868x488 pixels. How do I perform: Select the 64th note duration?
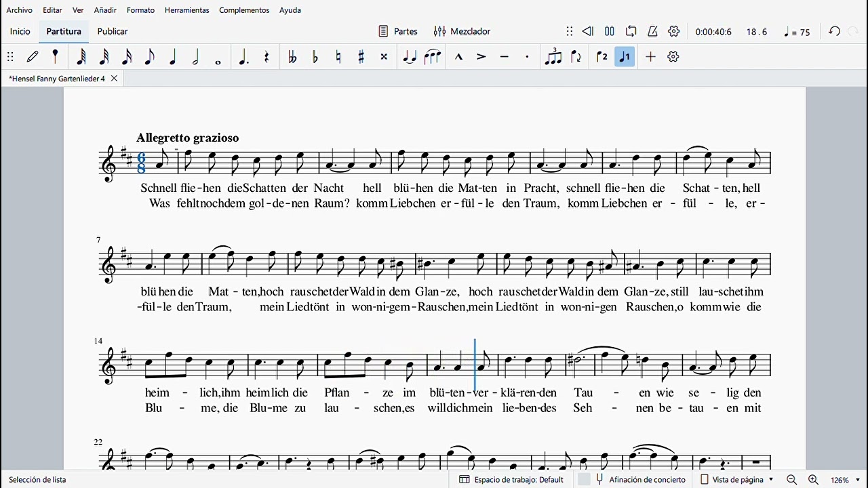81,57
